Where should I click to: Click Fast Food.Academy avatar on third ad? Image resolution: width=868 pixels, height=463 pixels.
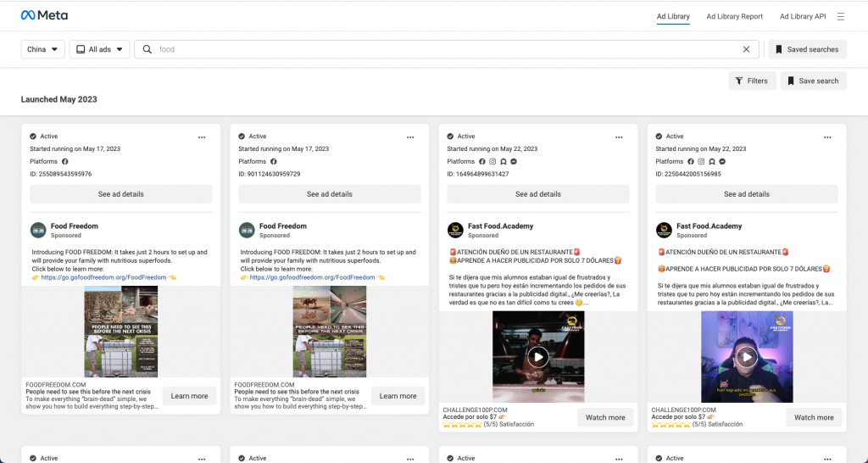[x=455, y=230]
